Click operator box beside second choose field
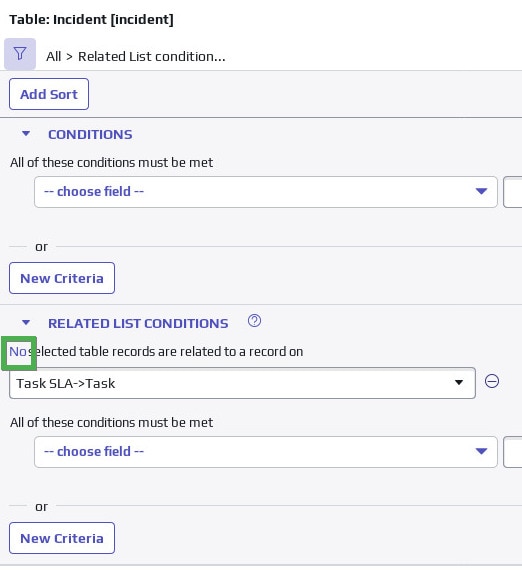The height and width of the screenshot is (575, 522). tap(512, 452)
